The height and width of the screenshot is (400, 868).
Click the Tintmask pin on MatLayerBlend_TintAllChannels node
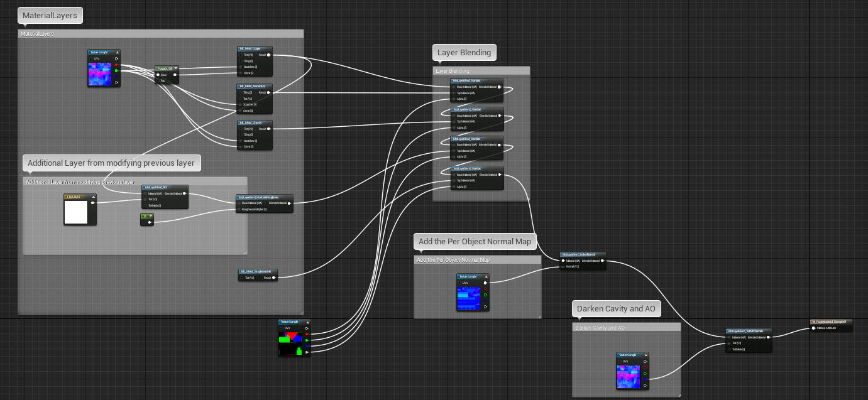pos(729,349)
